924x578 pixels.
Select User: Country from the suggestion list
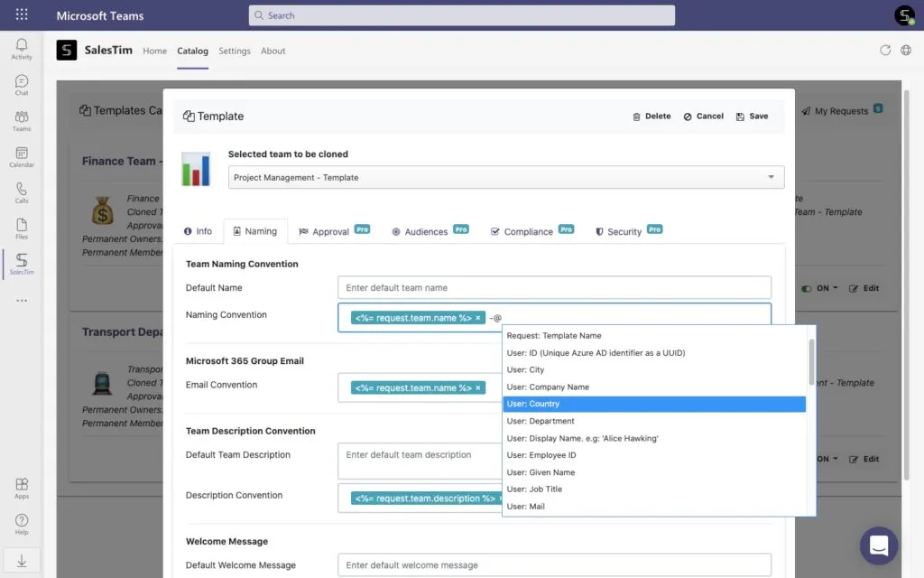(x=653, y=404)
